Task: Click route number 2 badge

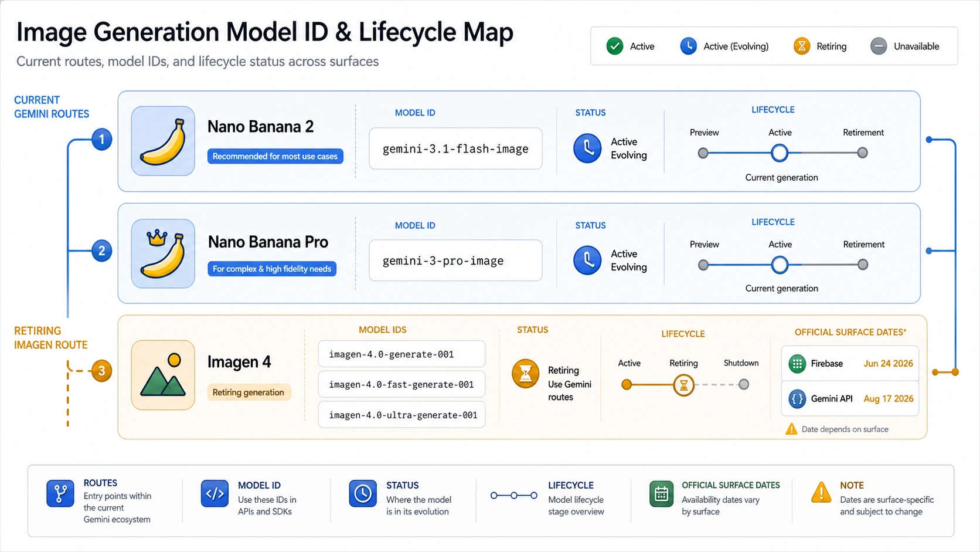Action: [x=102, y=251]
